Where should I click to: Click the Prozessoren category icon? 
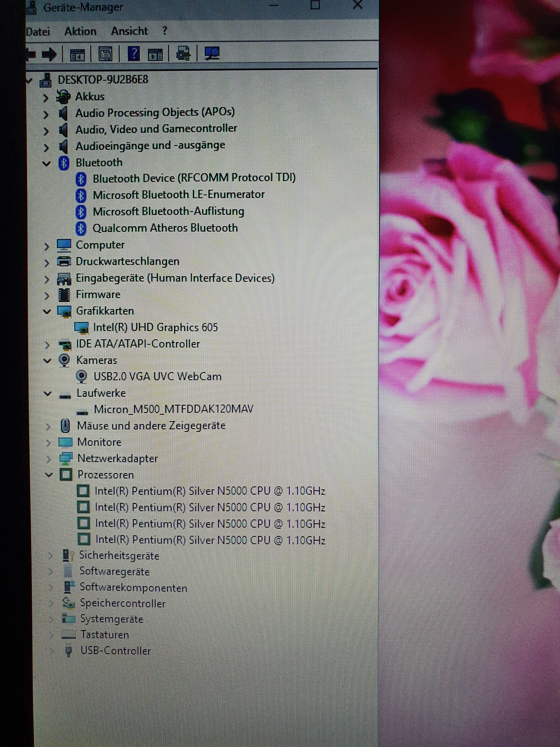66,474
